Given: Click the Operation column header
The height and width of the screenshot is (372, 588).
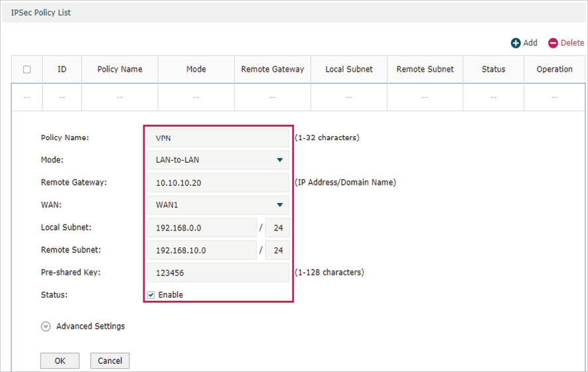Looking at the screenshot, I should 554,69.
